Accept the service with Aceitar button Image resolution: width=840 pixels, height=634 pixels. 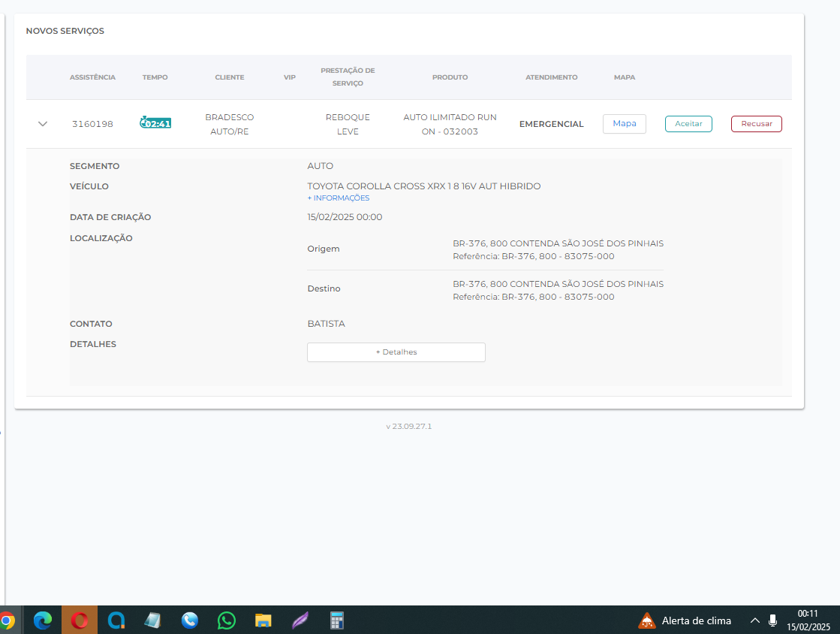click(688, 124)
